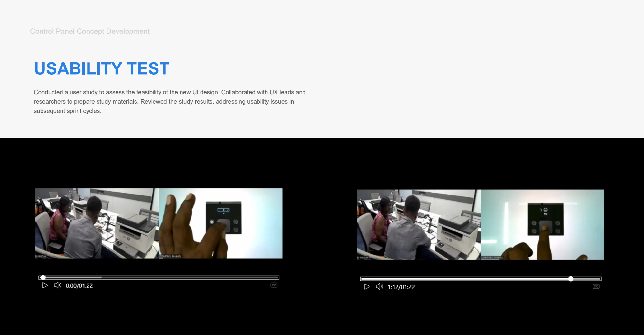Click the right video progress bar
The image size is (644, 335).
pyautogui.click(x=481, y=279)
